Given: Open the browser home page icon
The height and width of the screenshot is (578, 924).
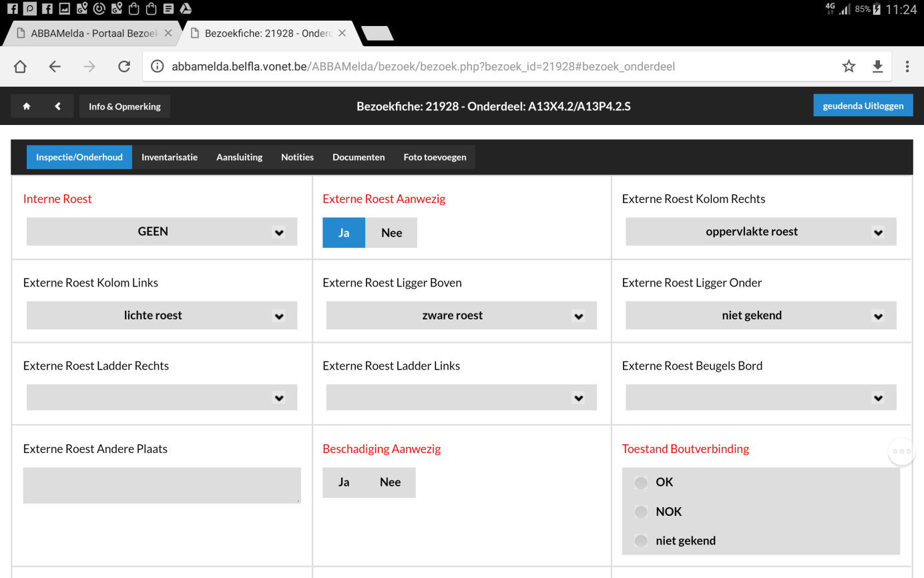Looking at the screenshot, I should pos(20,66).
